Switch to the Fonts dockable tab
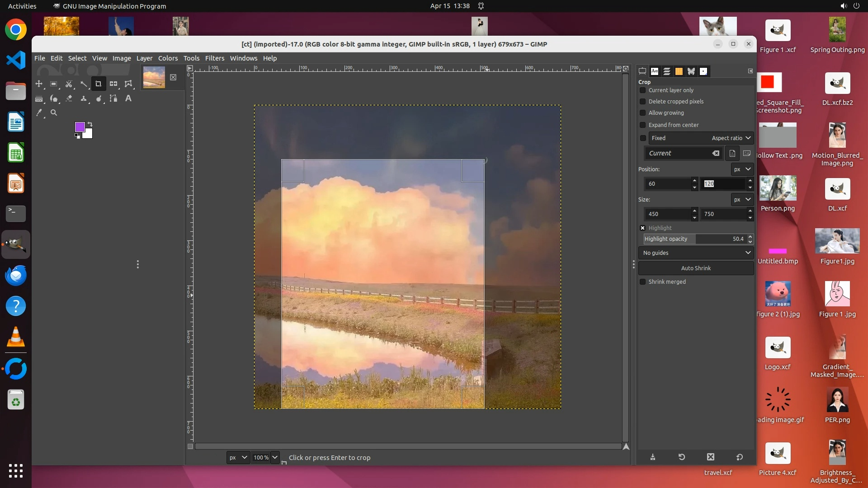 (655, 71)
